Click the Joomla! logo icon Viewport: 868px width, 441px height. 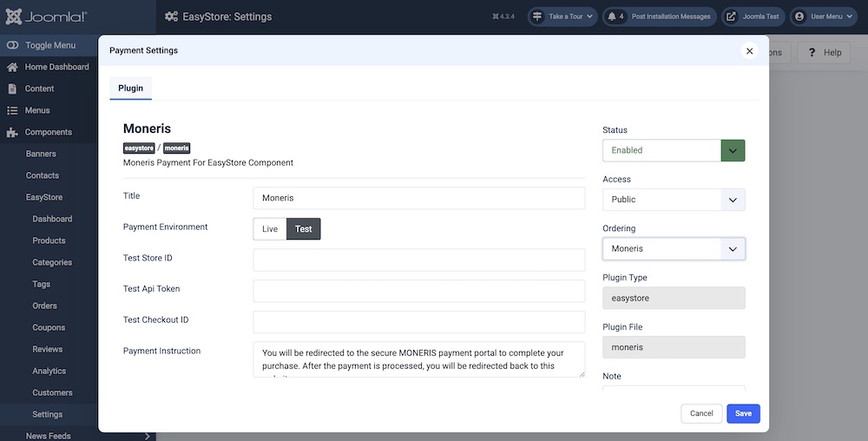point(16,16)
